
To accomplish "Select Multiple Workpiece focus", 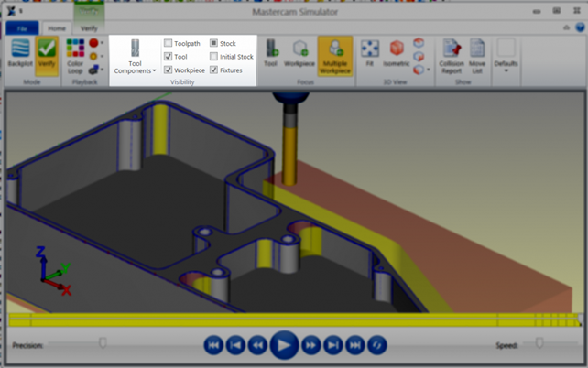I will [x=335, y=56].
